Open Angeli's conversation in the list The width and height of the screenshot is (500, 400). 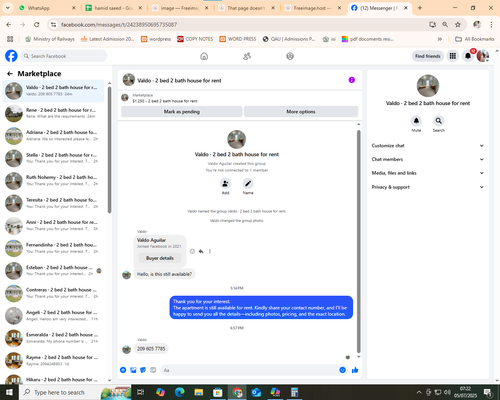click(x=53, y=316)
